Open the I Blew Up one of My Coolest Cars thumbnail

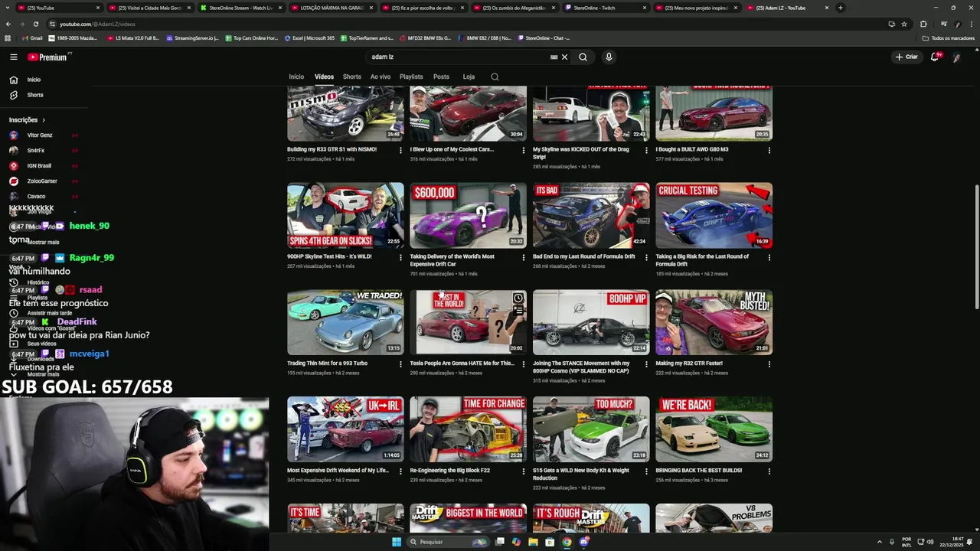click(468, 113)
